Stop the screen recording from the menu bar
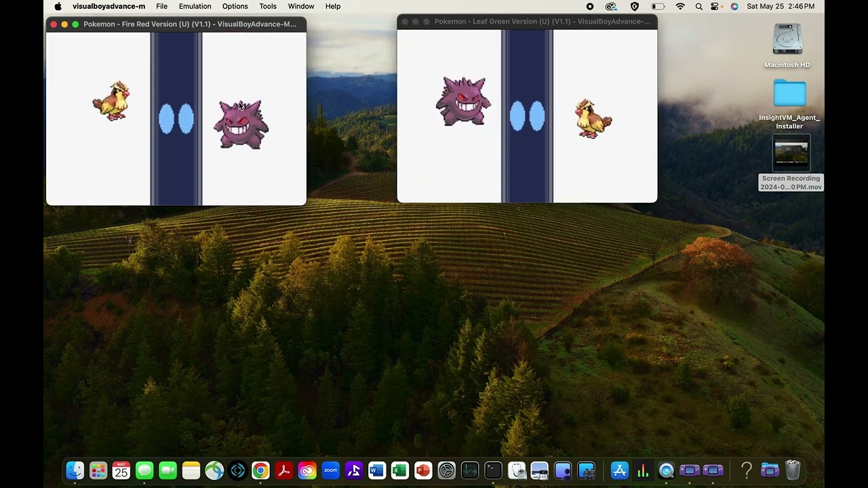 coord(590,6)
